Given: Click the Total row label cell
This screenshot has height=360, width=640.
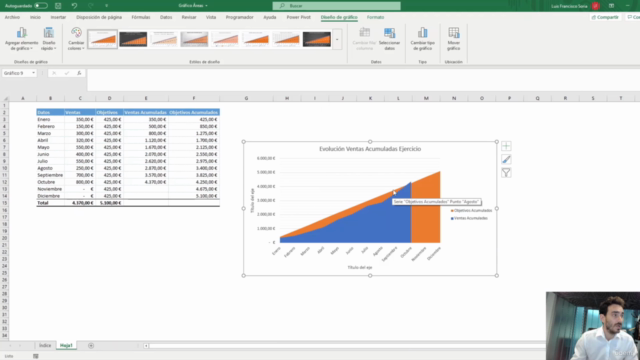Looking at the screenshot, I should pyautogui.click(x=50, y=203).
